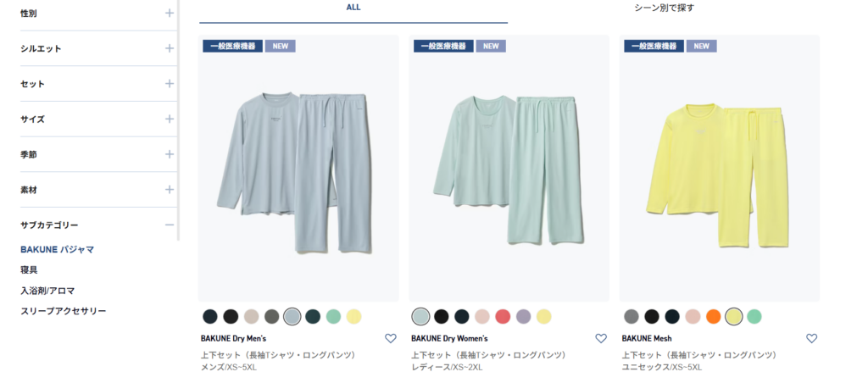Image resolution: width=868 pixels, height=372 pixels.
Task: Click the heart icon for BAKUNE Dry Women's
Action: (x=601, y=338)
